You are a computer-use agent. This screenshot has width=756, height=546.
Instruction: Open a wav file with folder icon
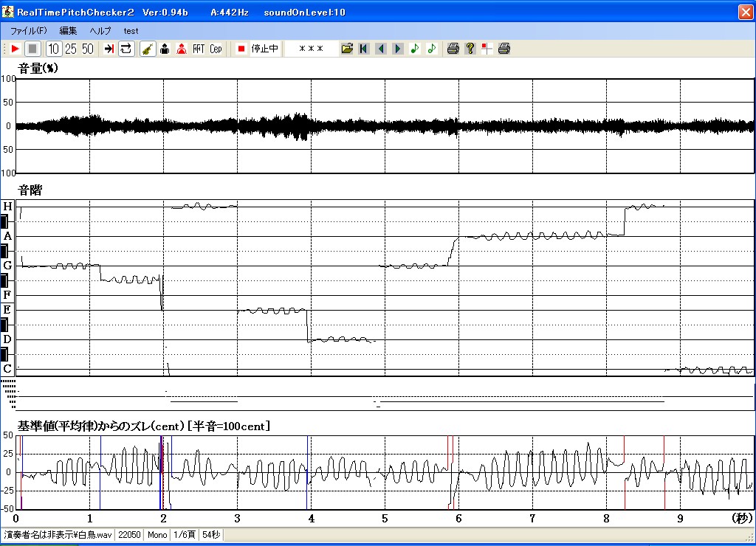(x=347, y=49)
